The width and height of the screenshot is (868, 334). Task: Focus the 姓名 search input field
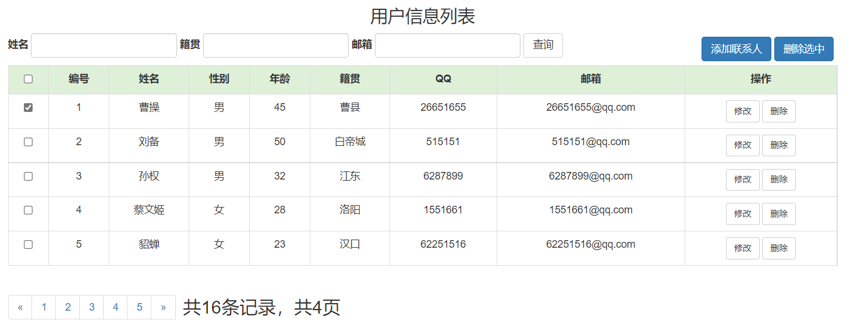coord(104,45)
